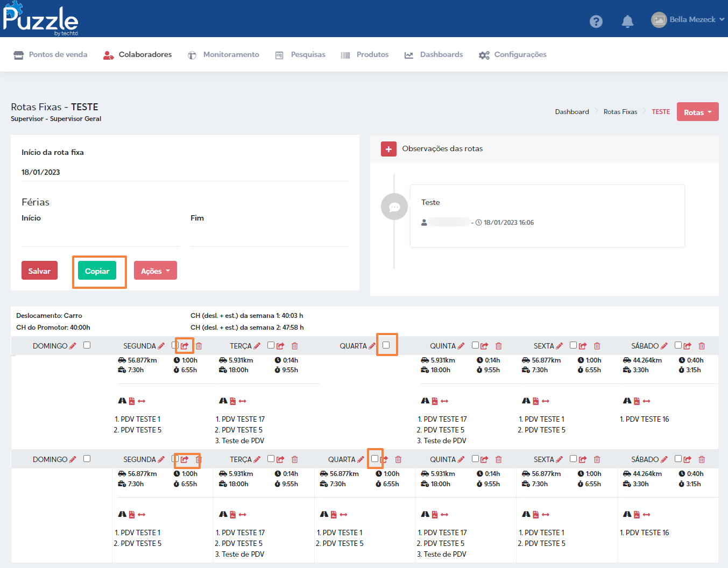Viewport: 728px width, 568px height.
Task: Edit second-week QUINTA with pencil icon
Action: coord(461,459)
